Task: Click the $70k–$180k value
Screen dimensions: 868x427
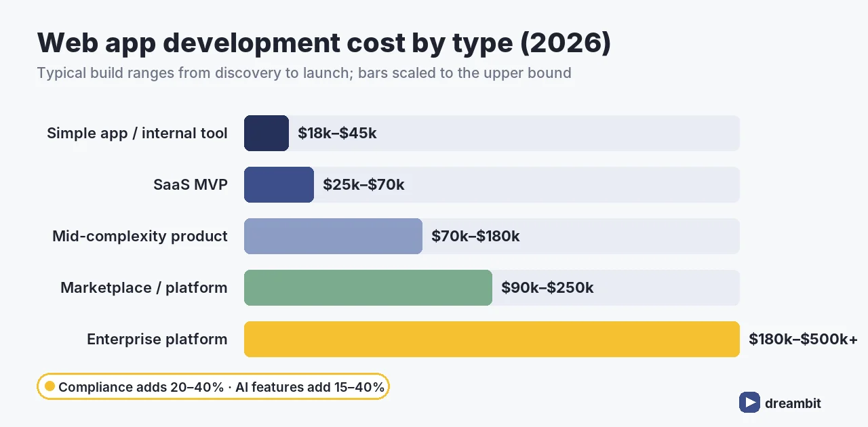Action: point(475,237)
